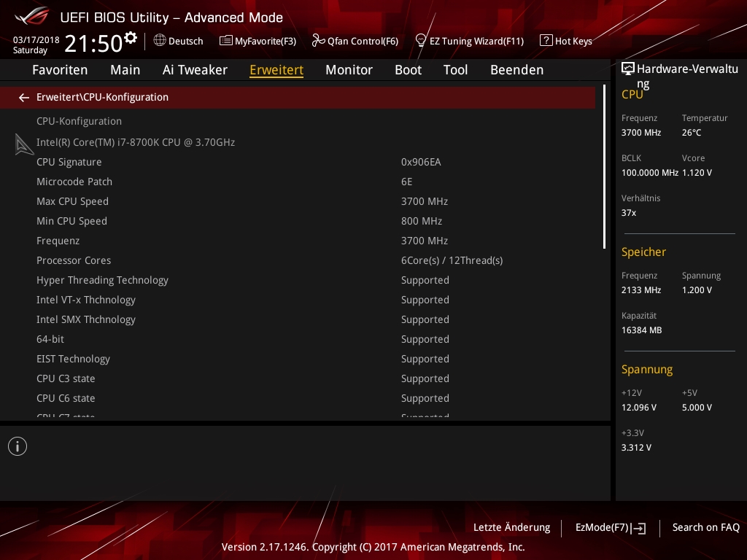
Task: Click the ROG logo icon
Action: pos(32,17)
